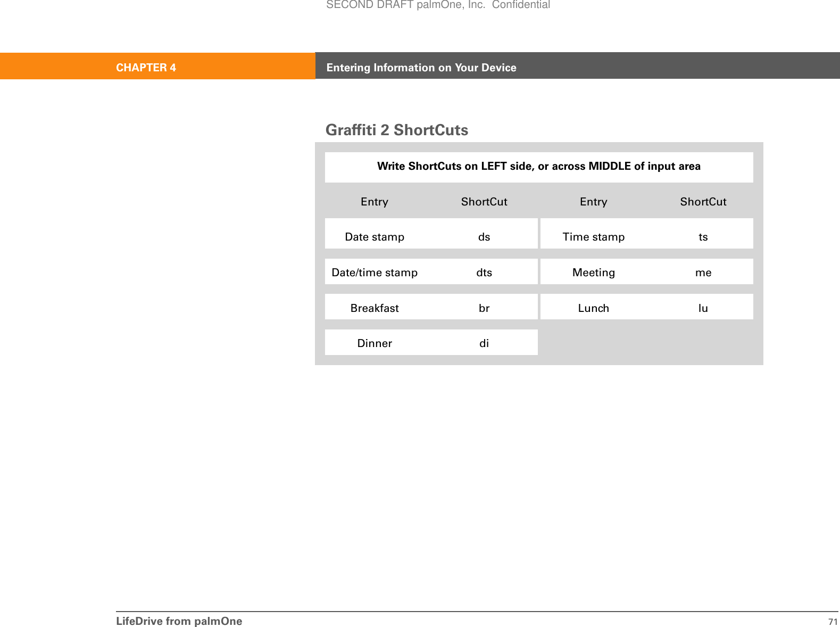The width and height of the screenshot is (840, 627).
Task: Click the 'SECOND DRAFT palmOne, Inc. Confidential' header
Action: click(438, 5)
